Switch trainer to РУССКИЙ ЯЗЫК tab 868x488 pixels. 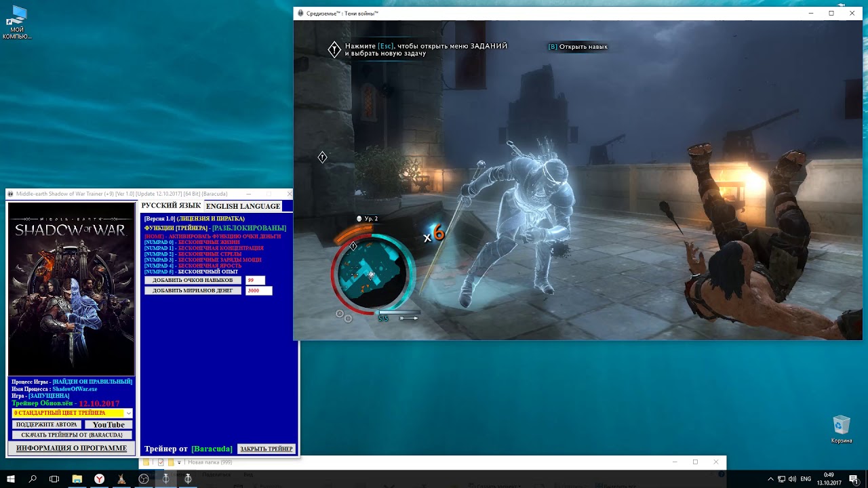tap(171, 205)
